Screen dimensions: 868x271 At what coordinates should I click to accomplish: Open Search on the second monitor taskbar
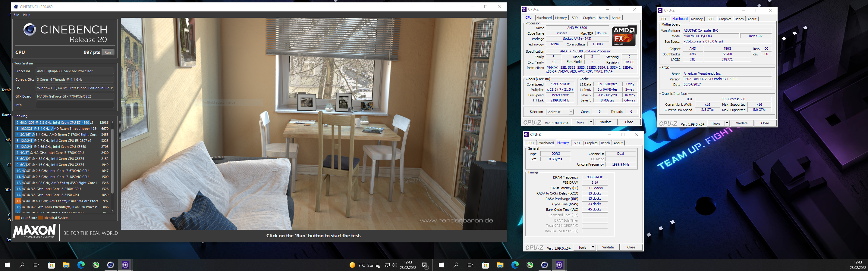pos(456,265)
